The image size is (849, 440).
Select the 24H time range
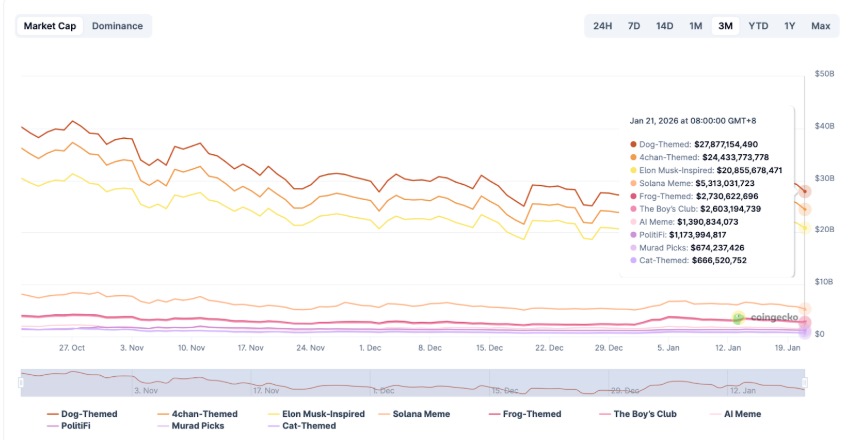click(602, 26)
